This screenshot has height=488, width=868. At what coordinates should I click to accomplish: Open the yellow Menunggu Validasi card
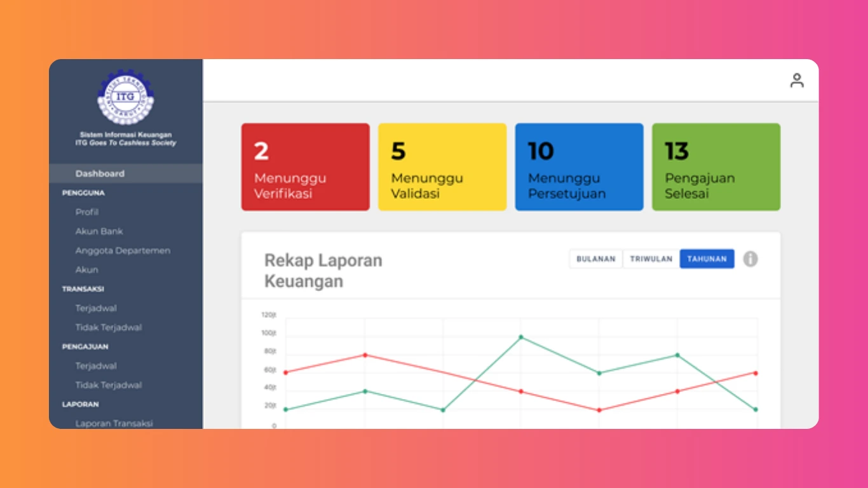click(442, 167)
